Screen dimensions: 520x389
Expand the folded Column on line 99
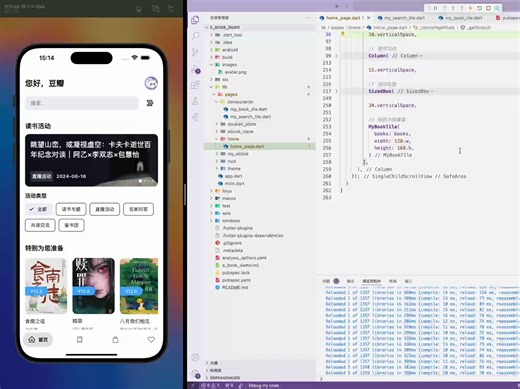click(x=336, y=56)
